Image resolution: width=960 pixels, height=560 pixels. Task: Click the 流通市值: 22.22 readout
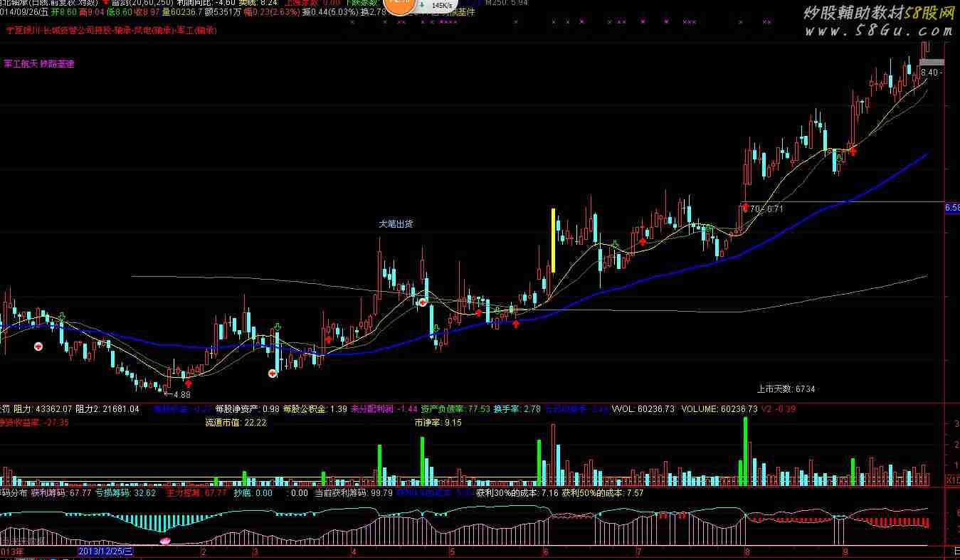click(236, 423)
